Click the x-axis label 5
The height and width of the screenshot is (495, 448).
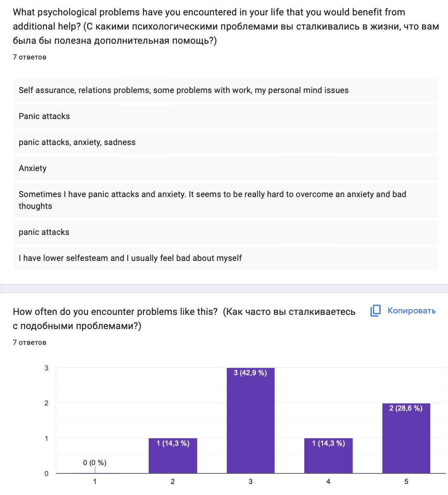(406, 482)
